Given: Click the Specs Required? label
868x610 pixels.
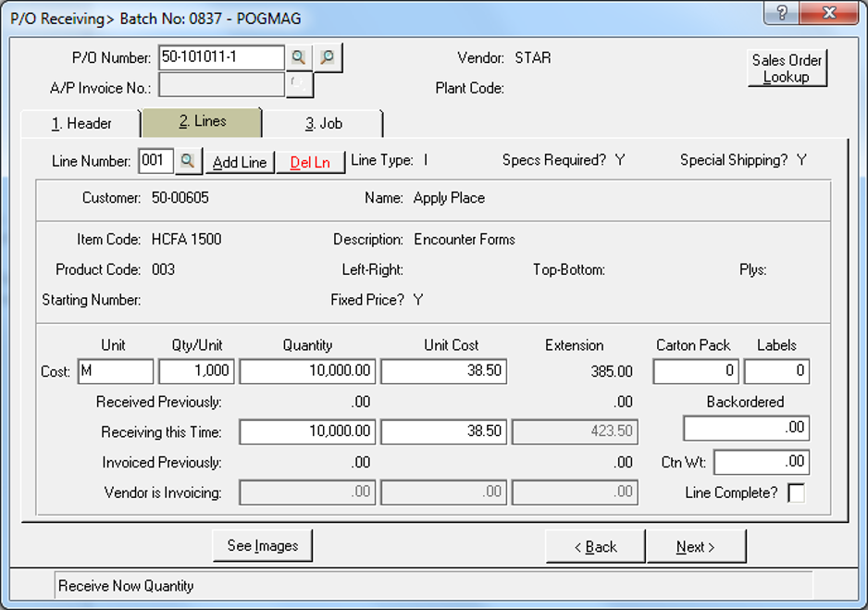Looking at the screenshot, I should [x=554, y=160].
